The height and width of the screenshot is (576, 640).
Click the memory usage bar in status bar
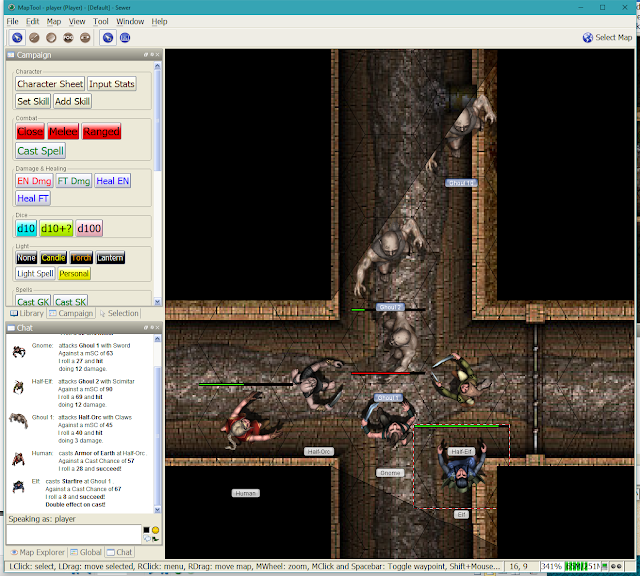tap(583, 566)
